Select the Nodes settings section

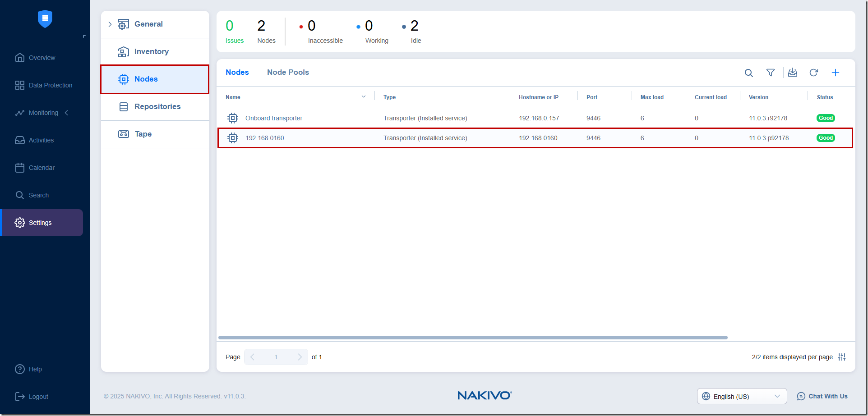tap(155, 79)
